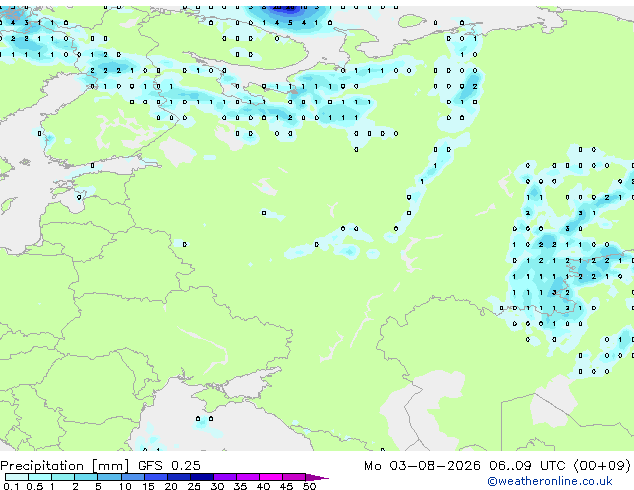Choose the 20–25 mm dark blue swatch
This screenshot has height=490, width=634.
click(179, 477)
